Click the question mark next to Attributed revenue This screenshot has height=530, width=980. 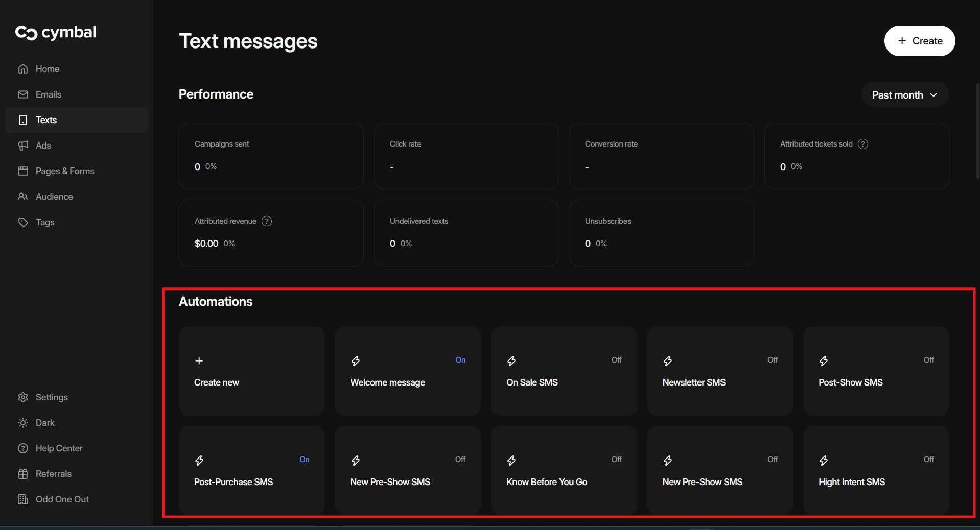266,221
